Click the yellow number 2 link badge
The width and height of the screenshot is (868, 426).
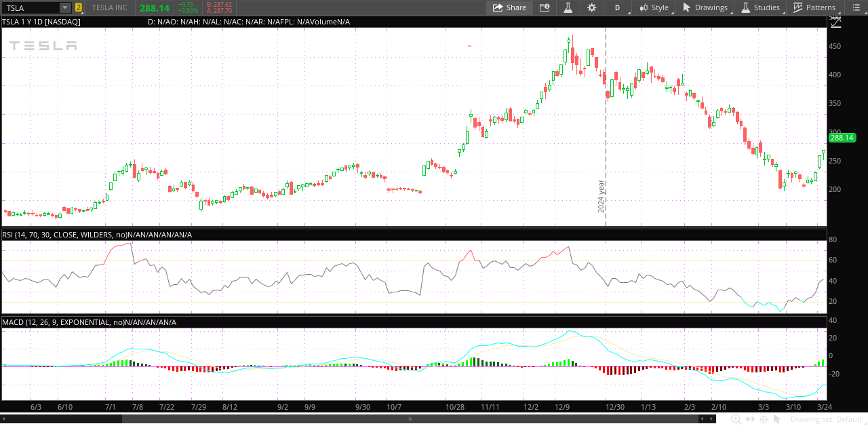(x=79, y=7)
